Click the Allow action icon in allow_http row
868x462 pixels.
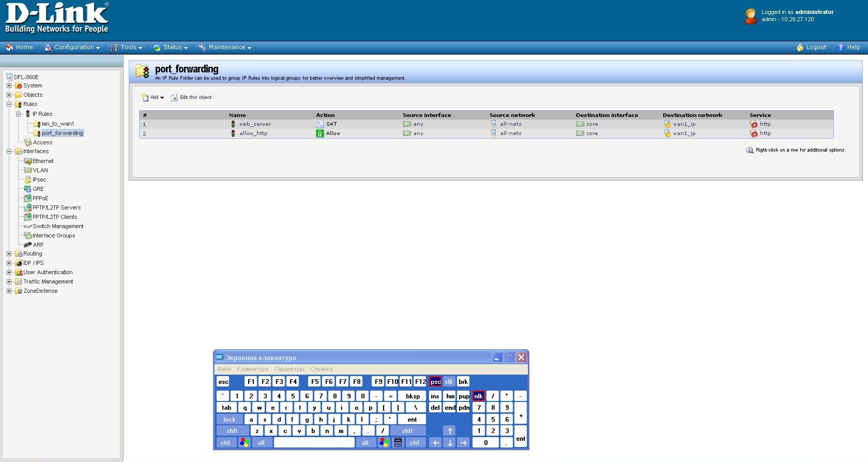[320, 133]
